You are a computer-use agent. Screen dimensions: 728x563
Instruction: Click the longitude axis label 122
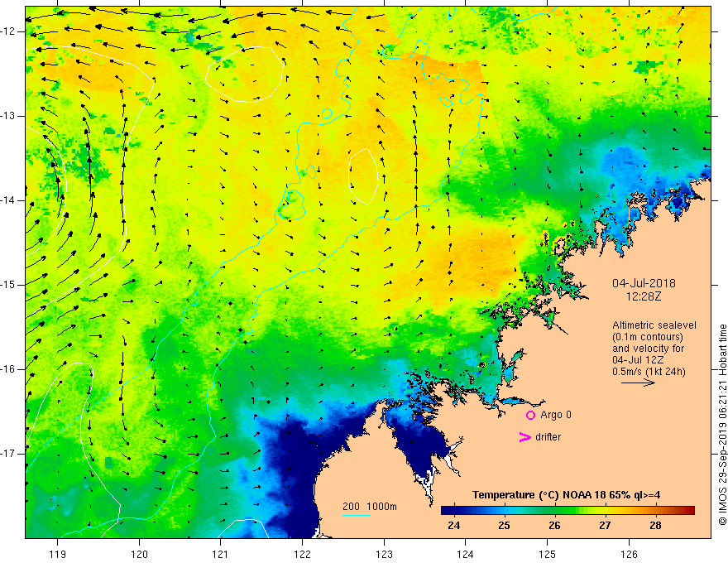click(x=302, y=554)
